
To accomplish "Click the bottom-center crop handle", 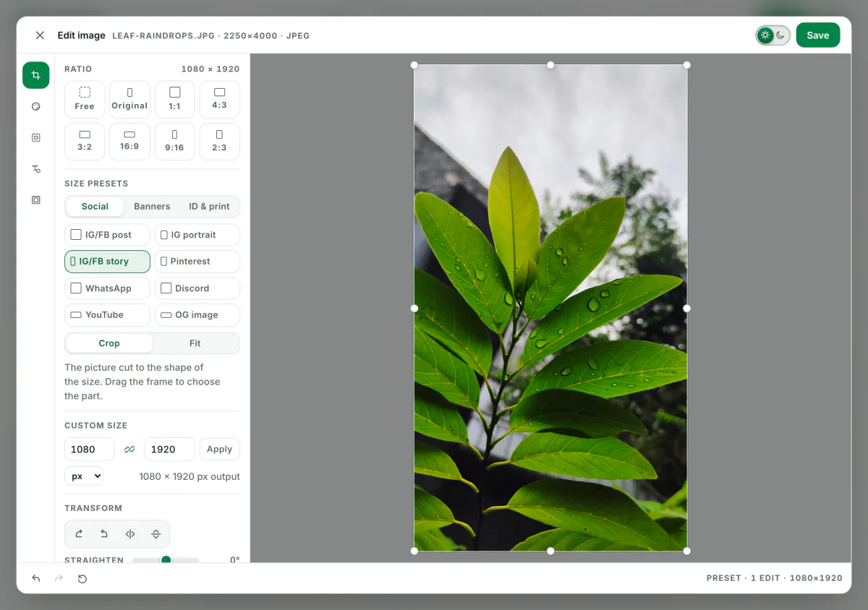I will (550, 551).
